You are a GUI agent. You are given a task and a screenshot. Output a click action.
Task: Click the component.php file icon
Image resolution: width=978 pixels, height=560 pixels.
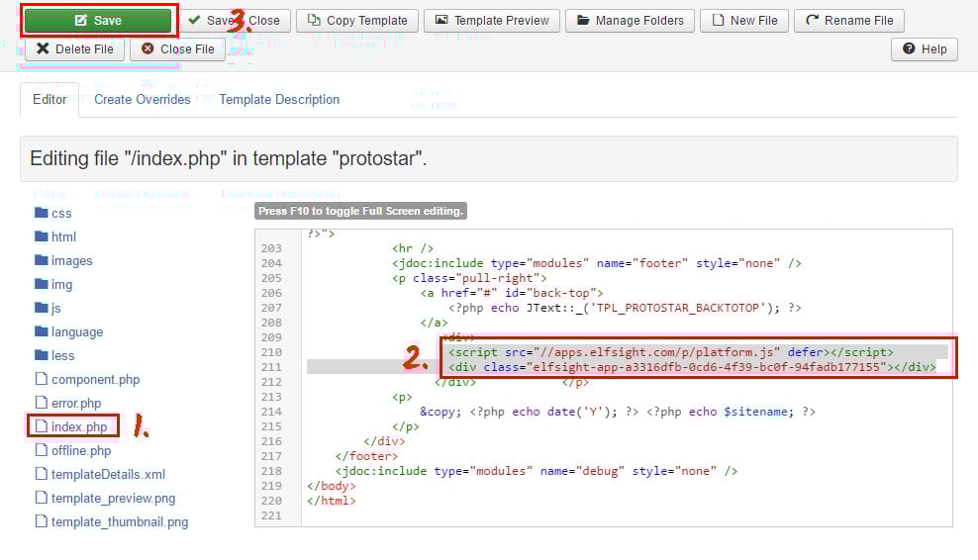[42, 379]
